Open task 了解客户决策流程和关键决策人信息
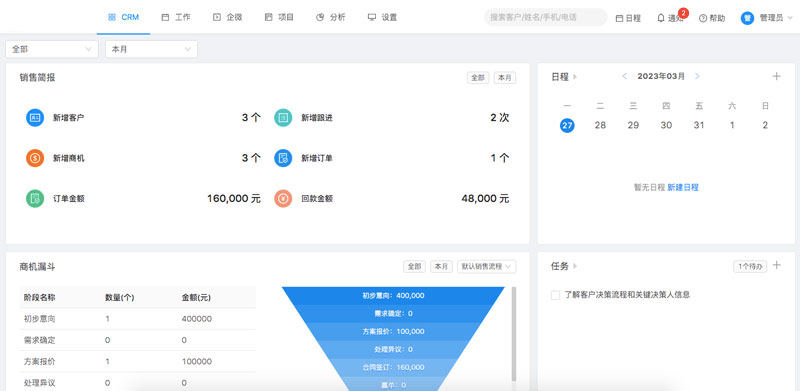 (627, 295)
